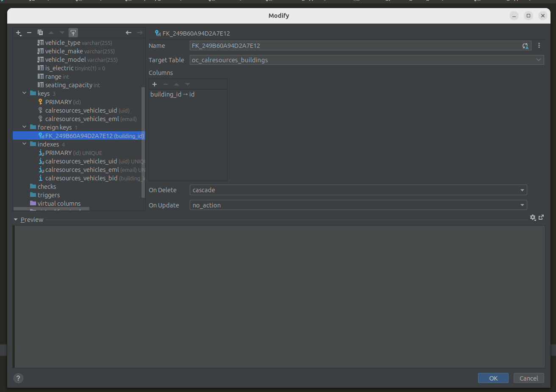Click the OK button

pyautogui.click(x=493, y=378)
